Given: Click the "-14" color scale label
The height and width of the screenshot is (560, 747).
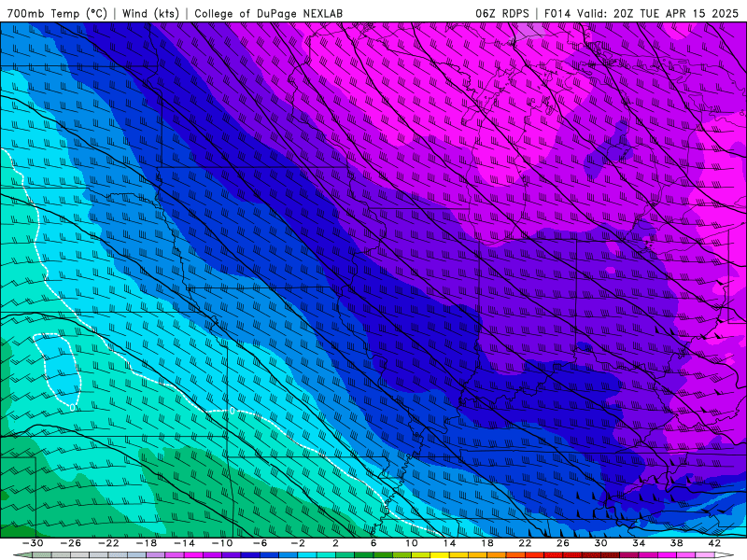Looking at the screenshot, I should (184, 543).
